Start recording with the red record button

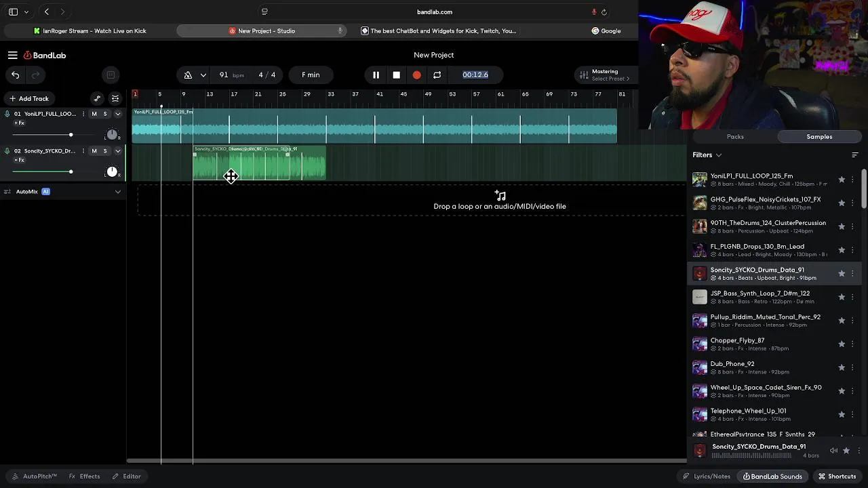tap(416, 75)
